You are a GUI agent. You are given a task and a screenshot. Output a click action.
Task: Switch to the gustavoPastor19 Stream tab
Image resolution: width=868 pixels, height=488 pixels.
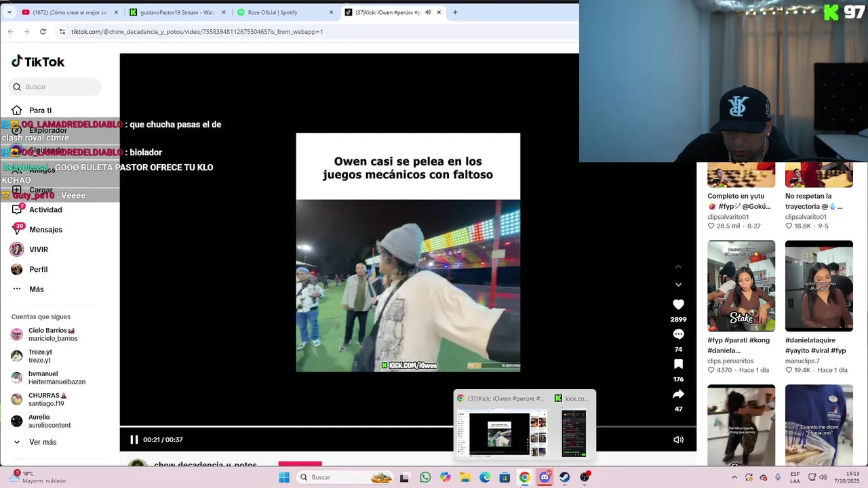176,12
